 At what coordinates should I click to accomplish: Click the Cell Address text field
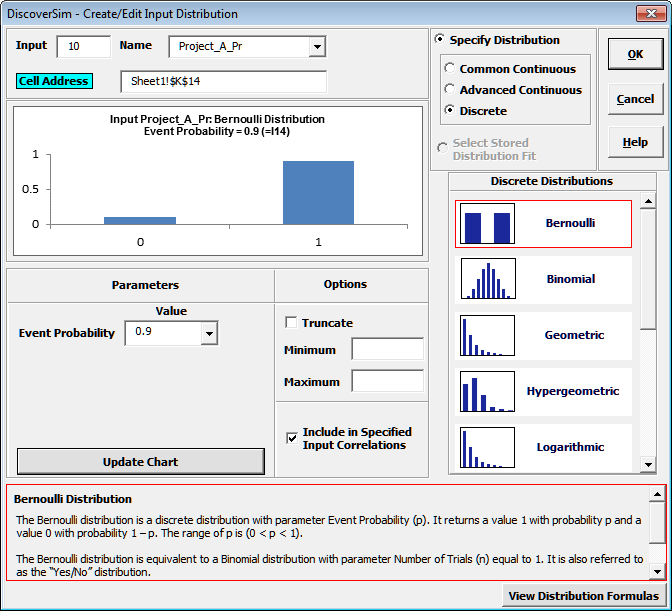click(223, 82)
